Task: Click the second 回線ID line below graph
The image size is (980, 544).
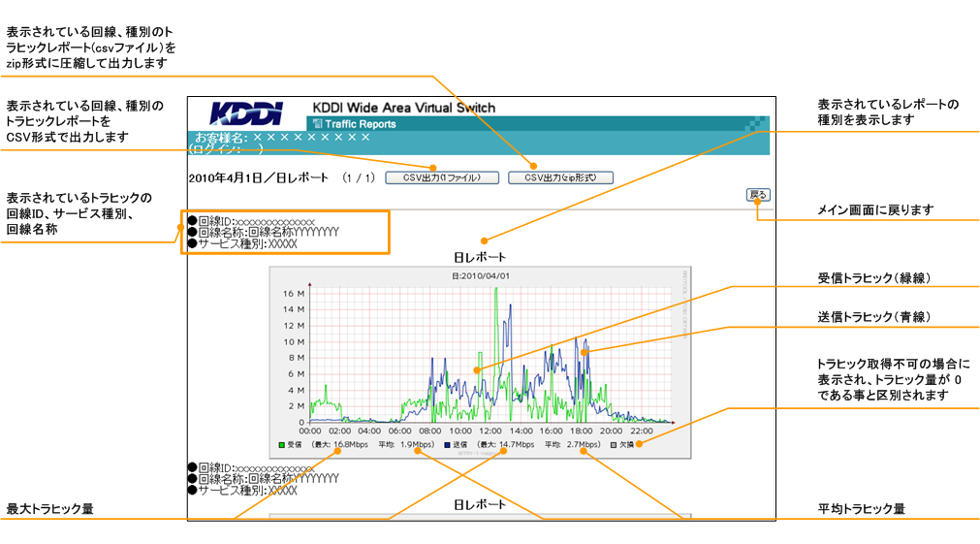Action: coord(250,467)
